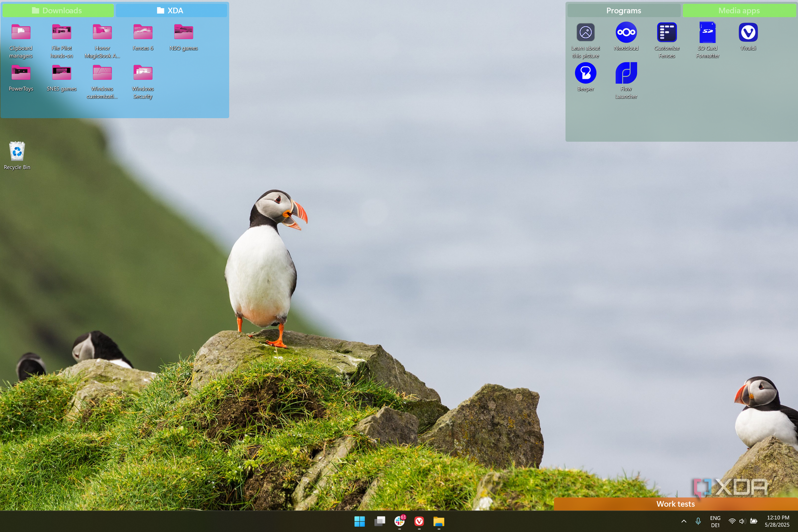
Task: Switch to the Media apps tab
Action: click(x=739, y=10)
